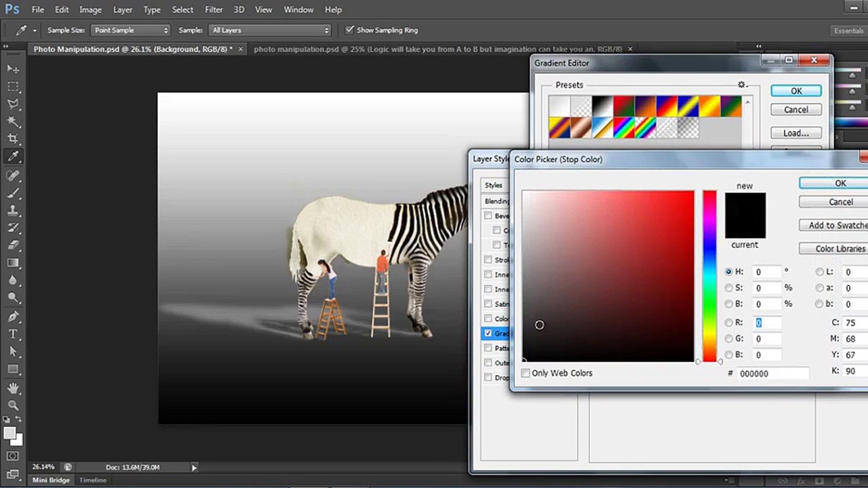Click Cancel in Color Picker dialog
The width and height of the screenshot is (868, 488).
[833, 202]
